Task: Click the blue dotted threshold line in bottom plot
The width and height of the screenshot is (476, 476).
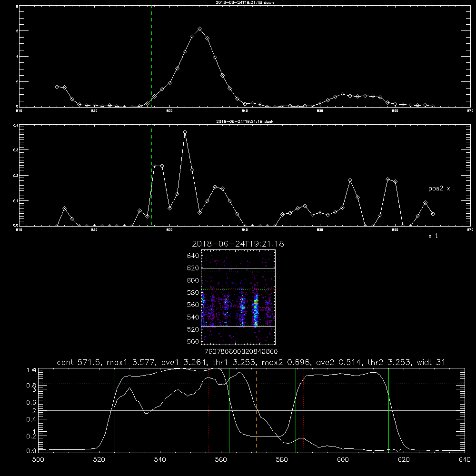Action: [251, 384]
